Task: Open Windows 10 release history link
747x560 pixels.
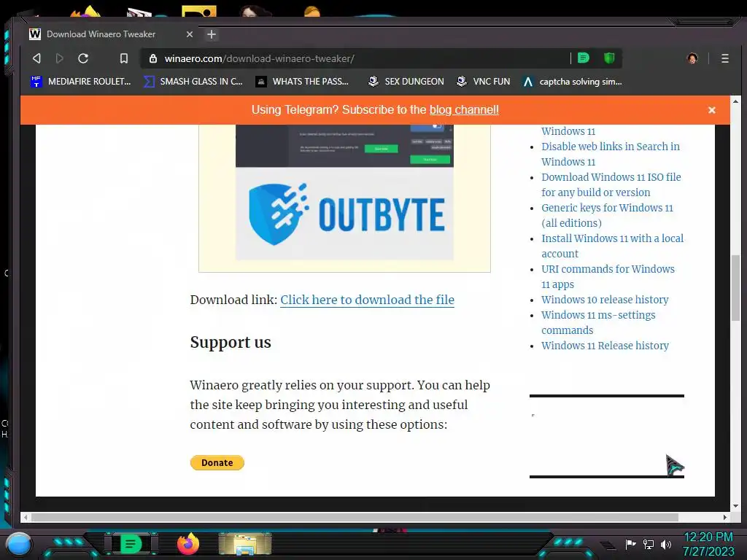Action: pos(605,300)
